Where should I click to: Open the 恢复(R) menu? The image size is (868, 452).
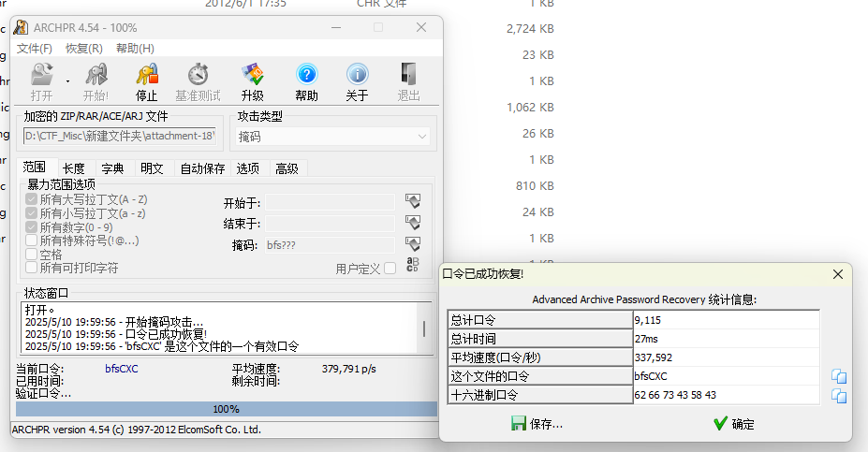(84, 49)
